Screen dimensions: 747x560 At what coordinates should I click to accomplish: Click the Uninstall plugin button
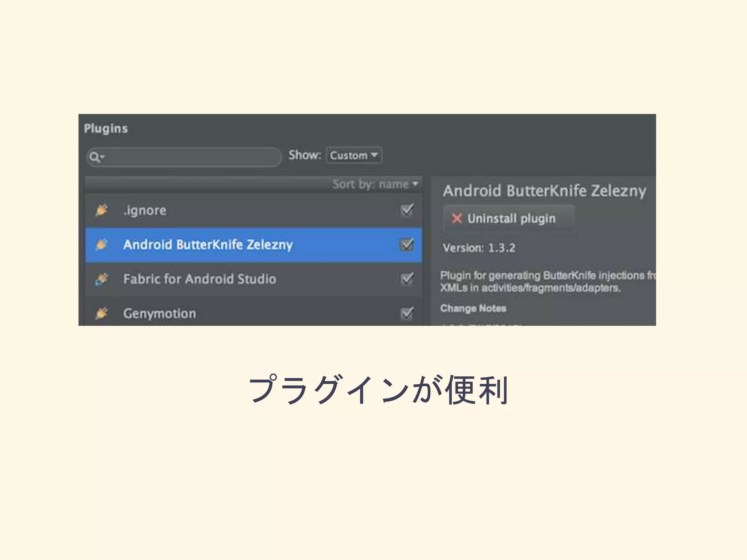coord(509,218)
